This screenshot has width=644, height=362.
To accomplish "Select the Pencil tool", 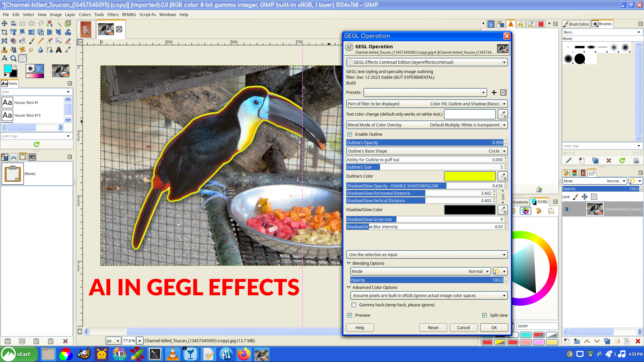I will (41, 41).
